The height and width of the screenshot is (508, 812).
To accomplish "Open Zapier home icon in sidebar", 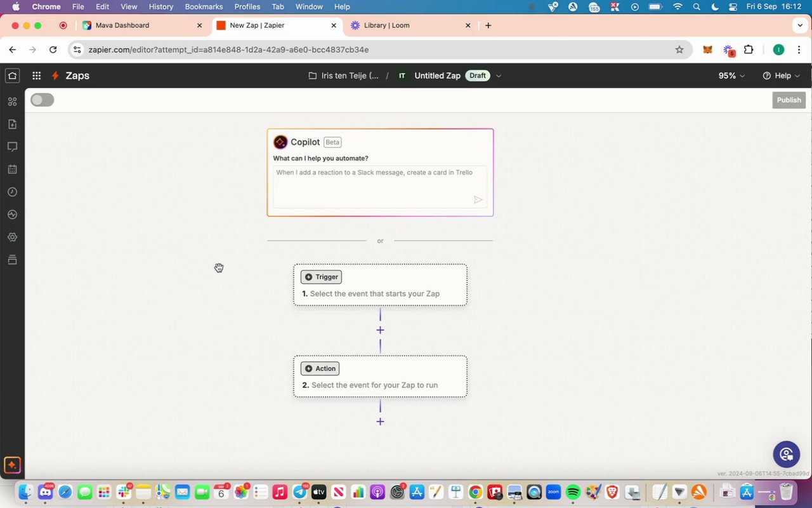I will (12, 76).
